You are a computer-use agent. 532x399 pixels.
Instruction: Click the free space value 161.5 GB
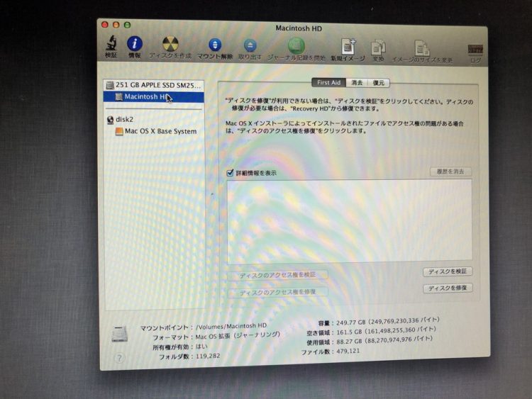(349, 332)
